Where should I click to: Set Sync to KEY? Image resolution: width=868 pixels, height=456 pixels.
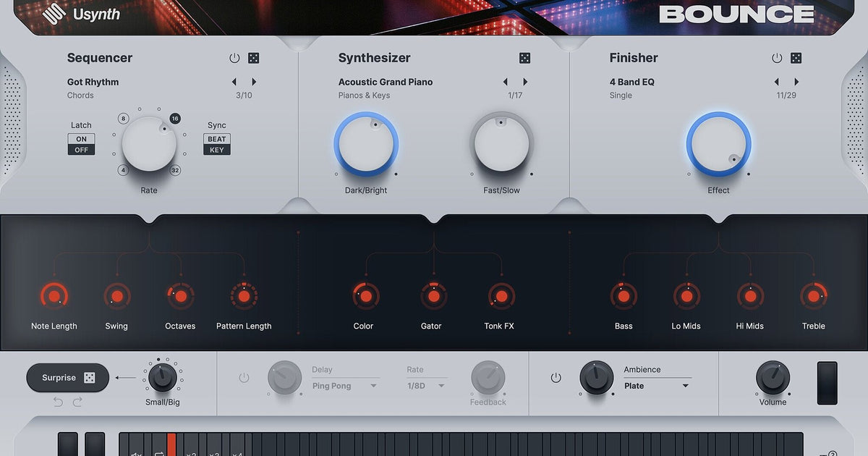tap(217, 150)
